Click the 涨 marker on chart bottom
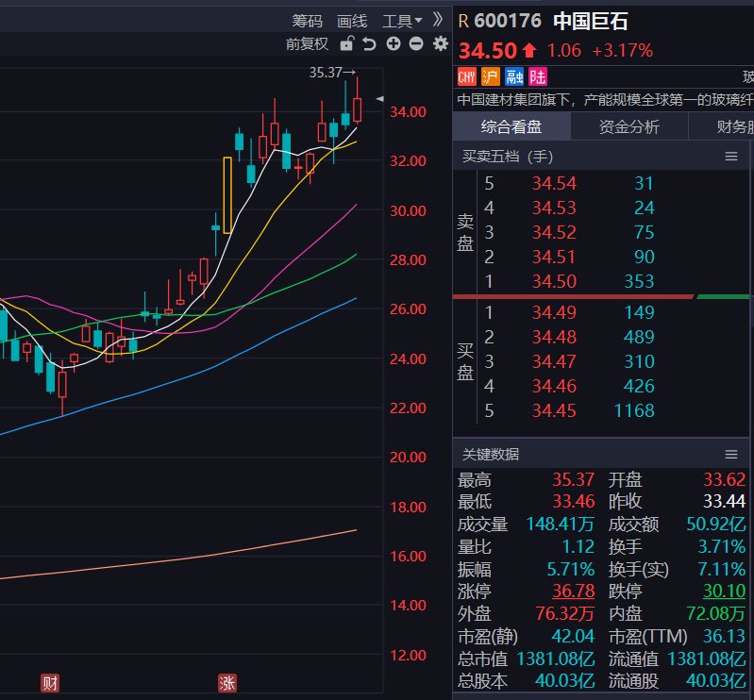The height and width of the screenshot is (700, 754). click(227, 683)
